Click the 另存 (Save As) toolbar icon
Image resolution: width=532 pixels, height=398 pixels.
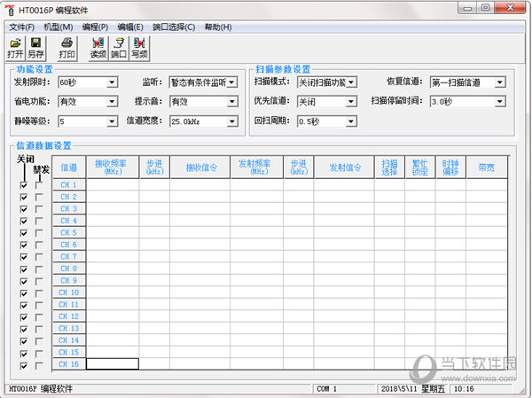(x=36, y=48)
